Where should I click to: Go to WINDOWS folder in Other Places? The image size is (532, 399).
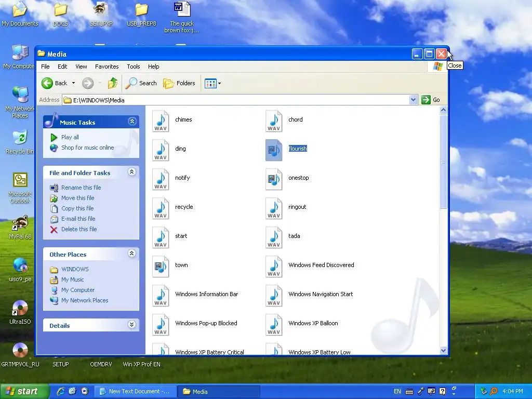click(x=75, y=269)
